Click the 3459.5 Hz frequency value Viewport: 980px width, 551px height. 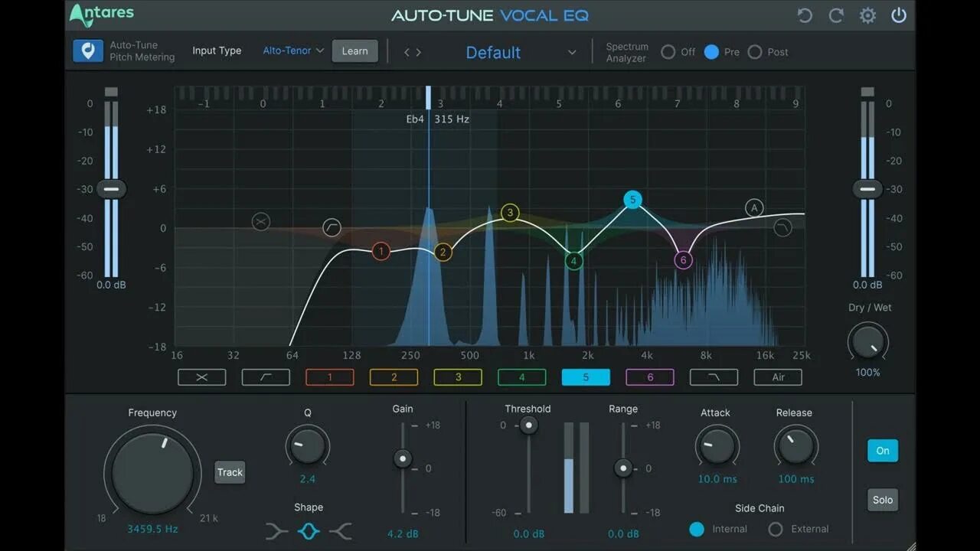point(153,529)
